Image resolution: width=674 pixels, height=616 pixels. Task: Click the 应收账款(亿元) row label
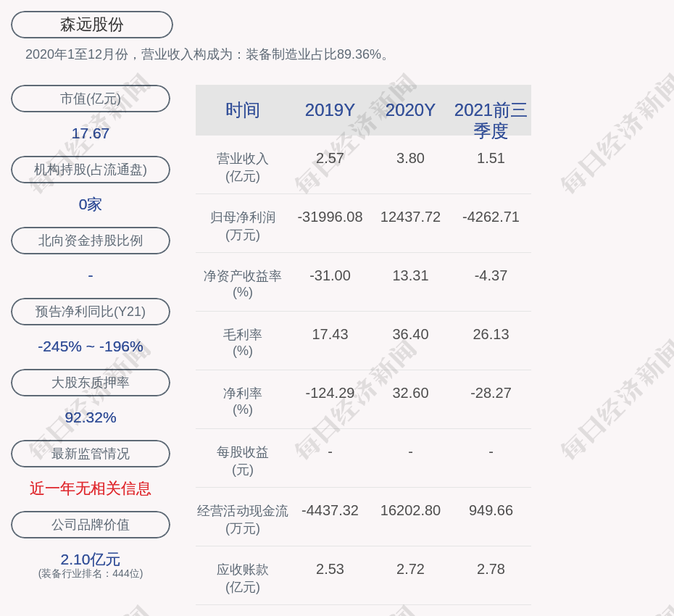coord(243,578)
